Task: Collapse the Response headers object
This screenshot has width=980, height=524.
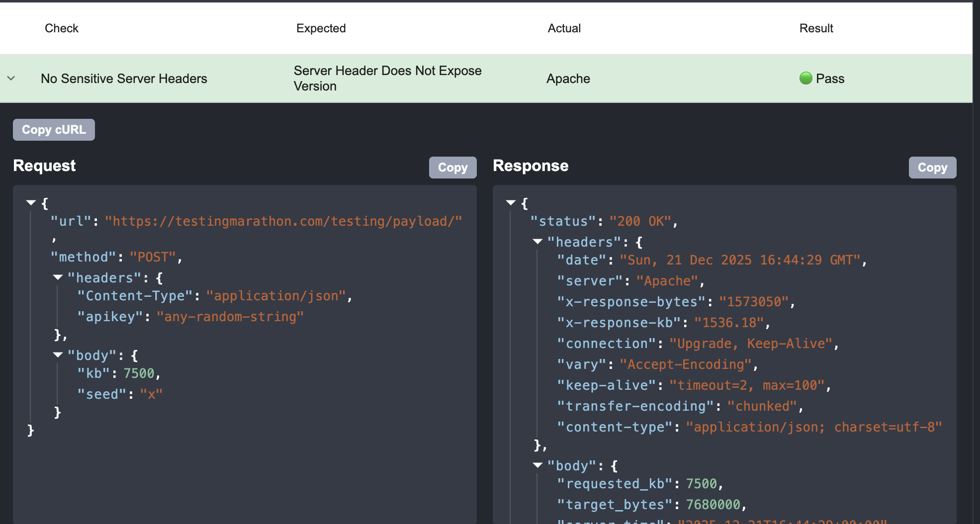Action: pyautogui.click(x=537, y=241)
